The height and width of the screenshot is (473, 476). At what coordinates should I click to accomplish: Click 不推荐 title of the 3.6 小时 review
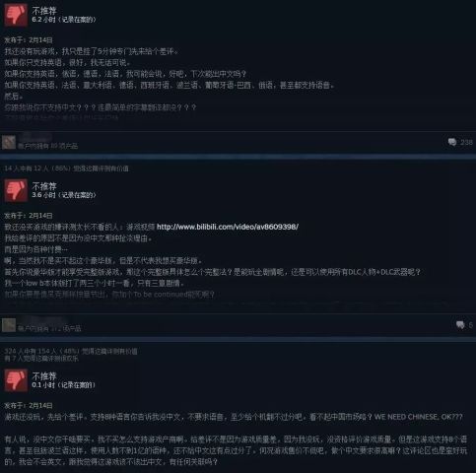[x=44, y=186]
